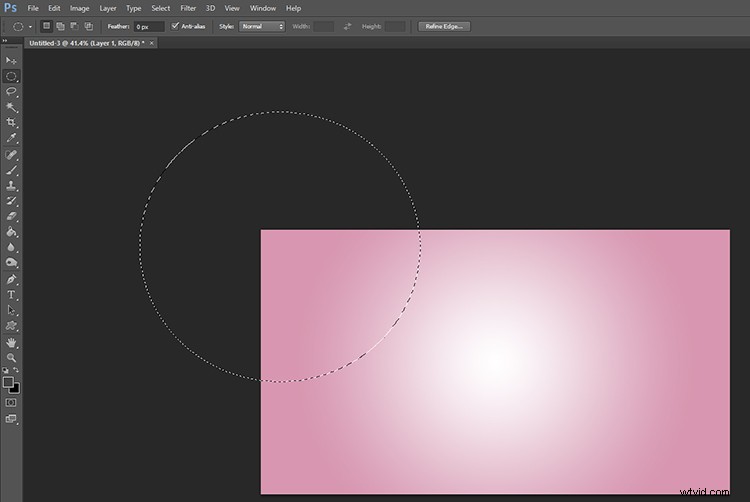The image size is (750, 502).
Task: Open the Filter menu
Action: tap(188, 8)
